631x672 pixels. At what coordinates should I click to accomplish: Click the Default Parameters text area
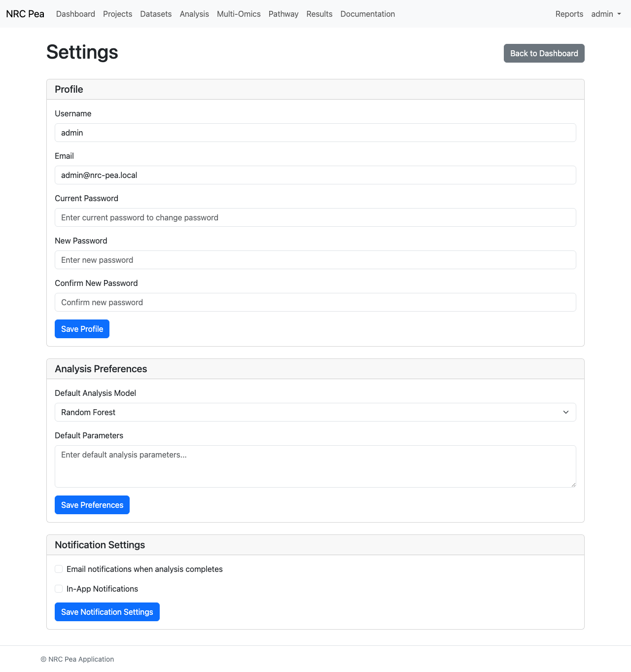315,466
